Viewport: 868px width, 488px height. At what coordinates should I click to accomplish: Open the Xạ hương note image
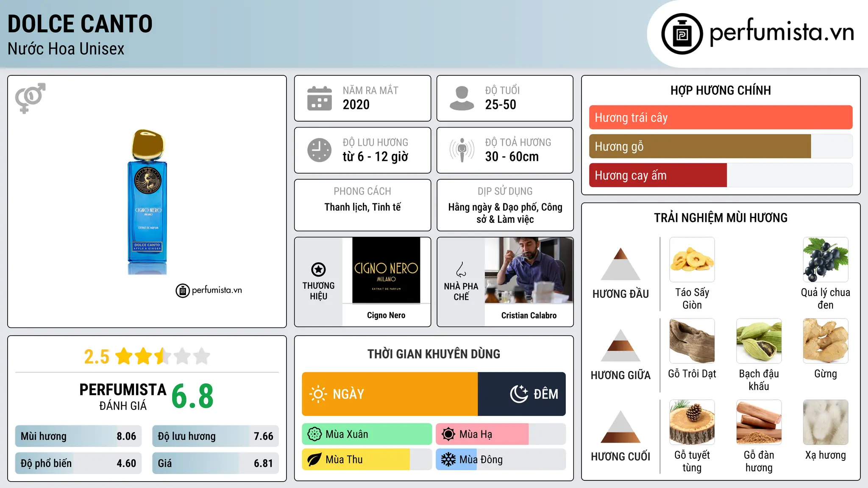826,422
